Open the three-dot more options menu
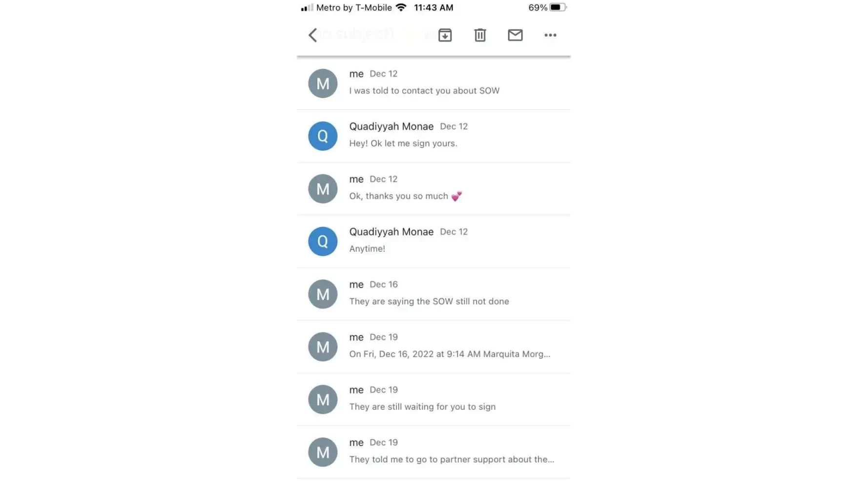This screenshot has width=868, height=488. coord(550,35)
